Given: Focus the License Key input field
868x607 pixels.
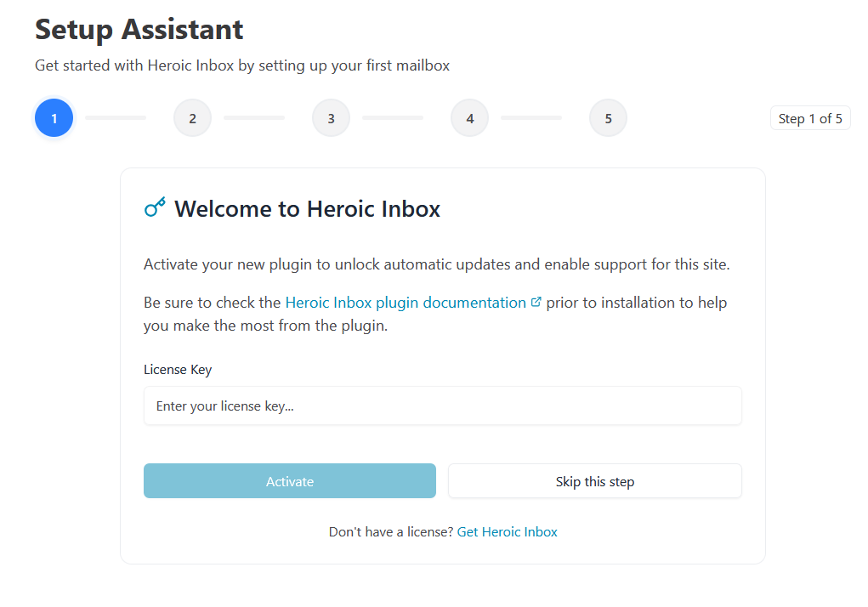Looking at the screenshot, I should [442, 406].
